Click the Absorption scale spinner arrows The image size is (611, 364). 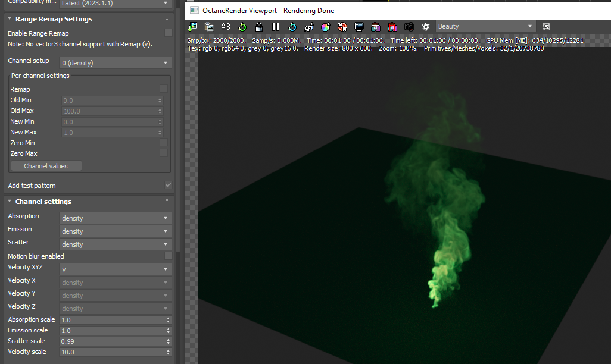click(169, 320)
